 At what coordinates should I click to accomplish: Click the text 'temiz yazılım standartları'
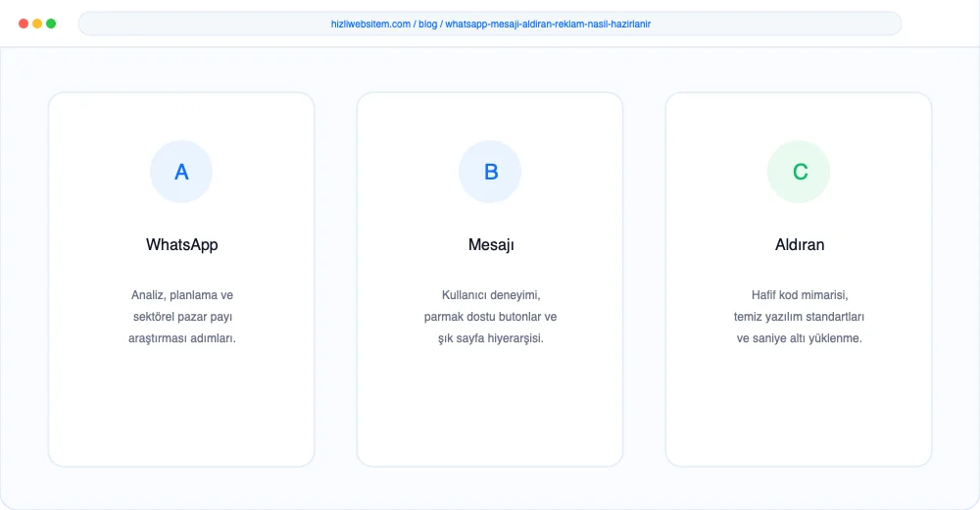coord(800,317)
